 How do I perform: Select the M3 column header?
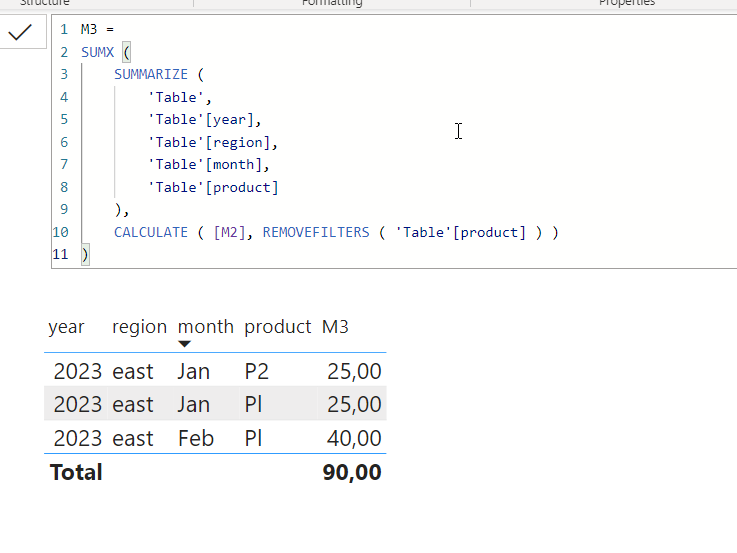335,327
